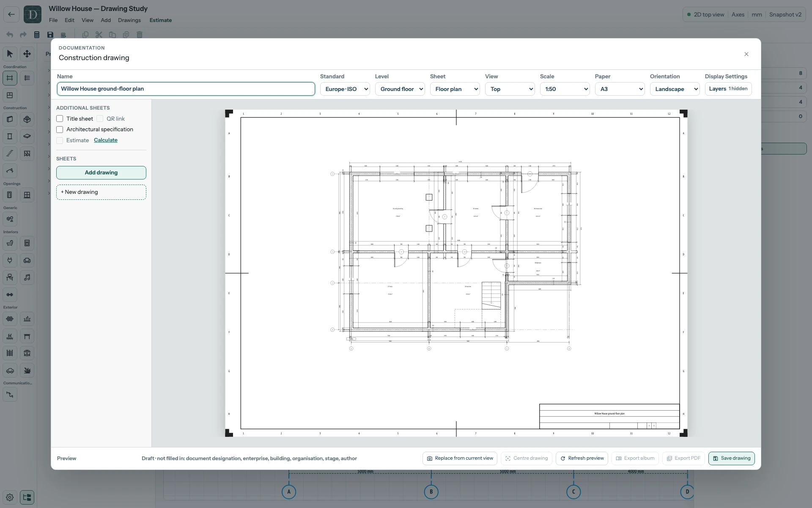Select the sofa furniture tool under Interiors
This screenshot has height=508, width=812.
tap(27, 260)
